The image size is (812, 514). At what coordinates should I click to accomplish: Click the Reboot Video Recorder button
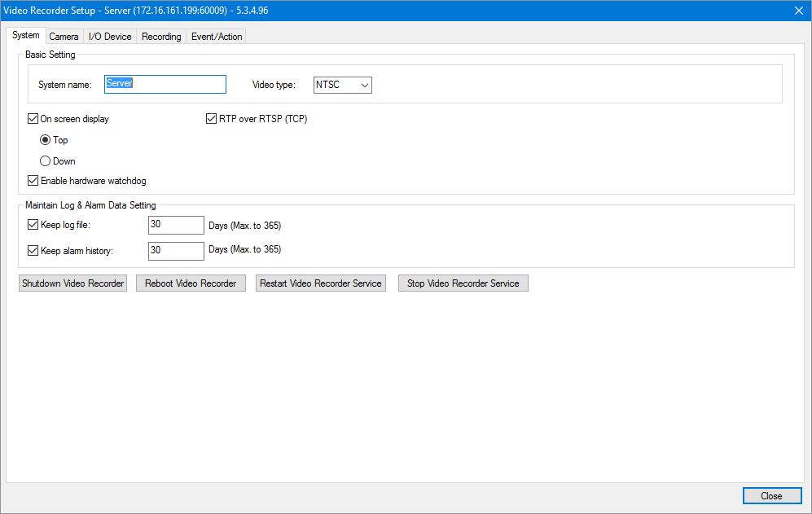191,283
